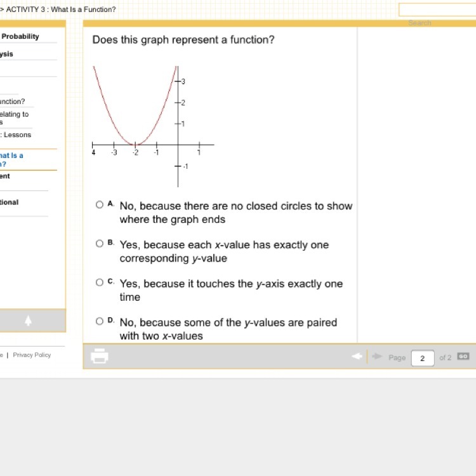Click the sidebar scroll-up arrow

[28, 321]
